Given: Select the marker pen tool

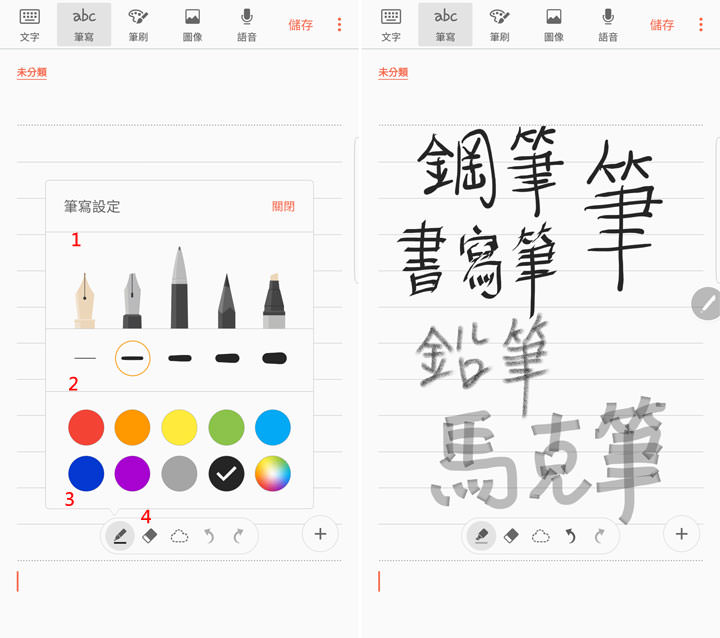Looking at the screenshot, I should 274,300.
